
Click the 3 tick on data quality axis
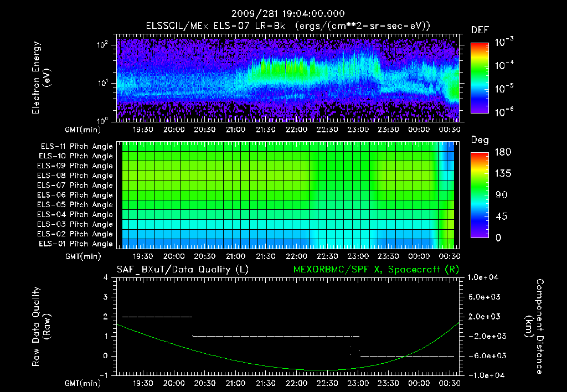(x=105, y=297)
